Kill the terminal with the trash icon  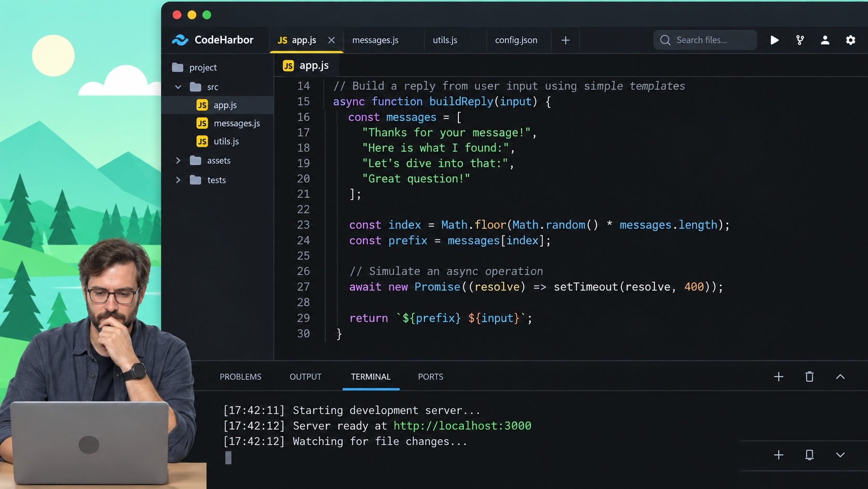(x=809, y=377)
